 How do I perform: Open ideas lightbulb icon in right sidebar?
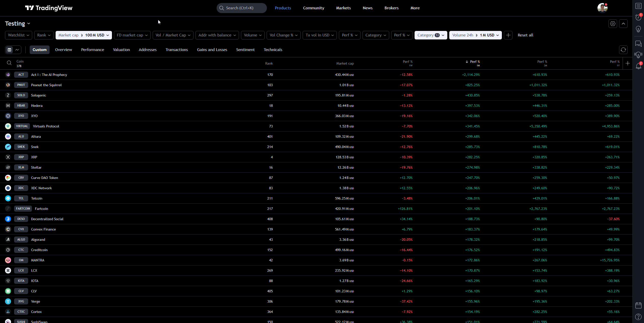[x=638, y=29]
